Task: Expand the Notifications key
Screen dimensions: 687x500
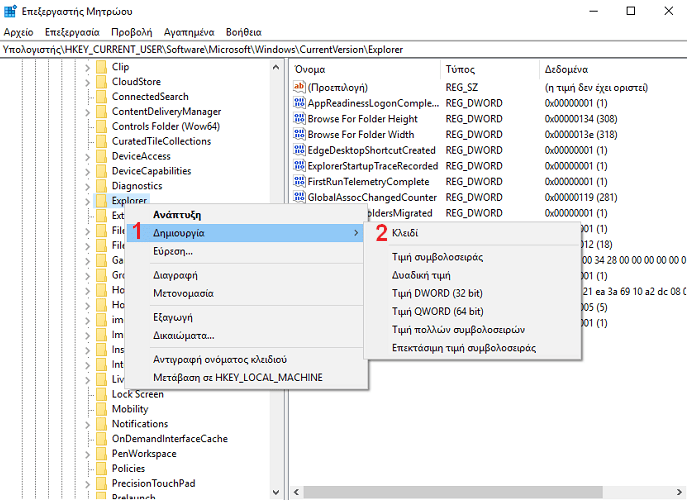Action: click(x=87, y=425)
